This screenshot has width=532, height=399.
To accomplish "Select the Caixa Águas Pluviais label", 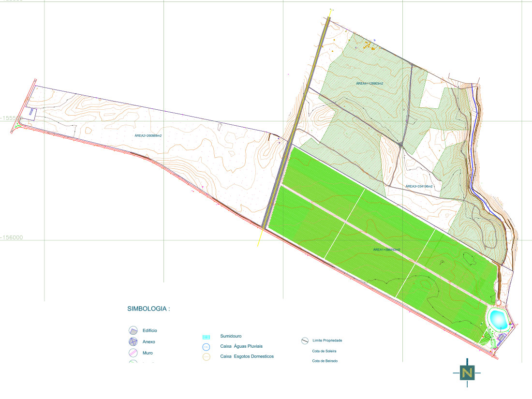I will click(241, 346).
